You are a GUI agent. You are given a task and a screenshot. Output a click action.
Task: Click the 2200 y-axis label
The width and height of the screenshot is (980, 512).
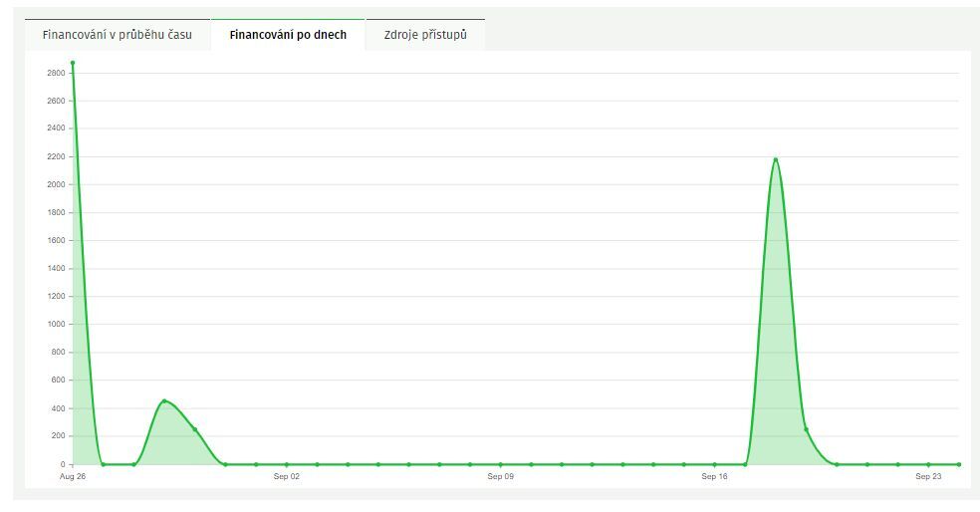point(56,157)
